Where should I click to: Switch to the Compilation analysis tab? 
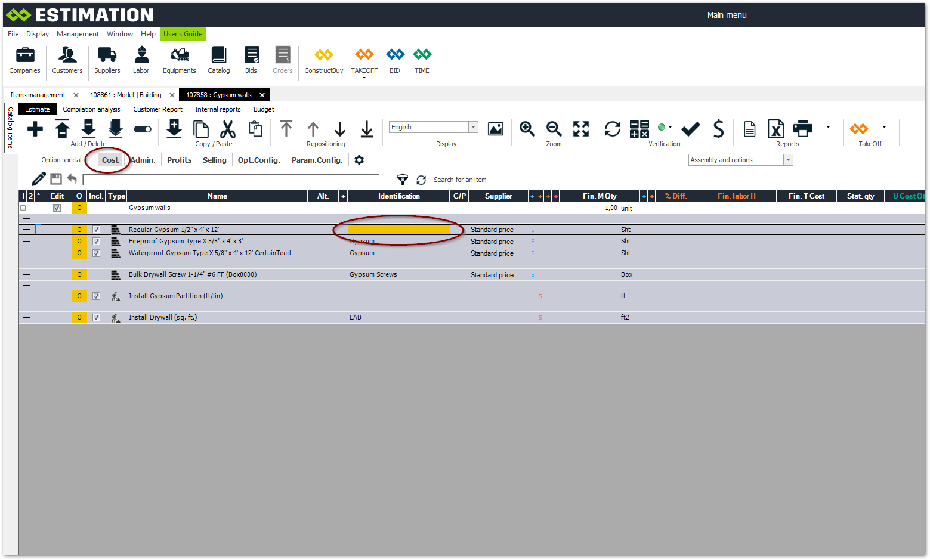[x=91, y=109]
